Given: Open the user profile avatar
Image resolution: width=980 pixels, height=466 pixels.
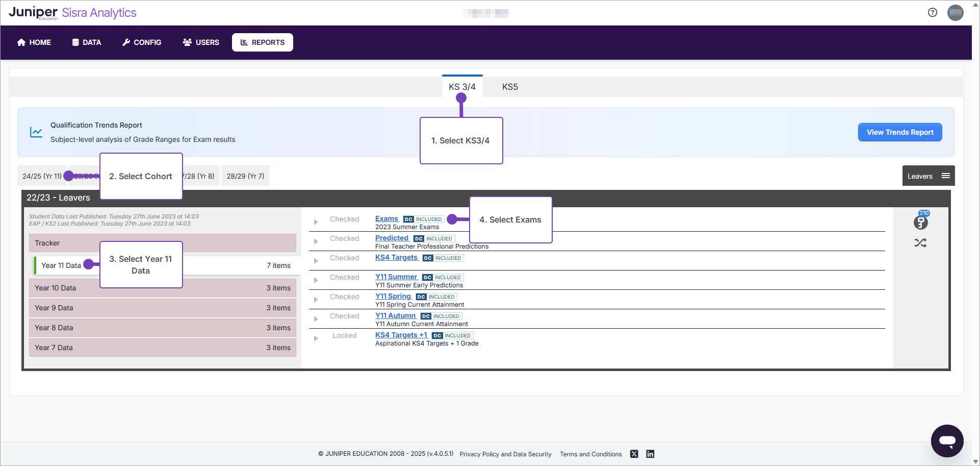Looking at the screenshot, I should pos(955,13).
